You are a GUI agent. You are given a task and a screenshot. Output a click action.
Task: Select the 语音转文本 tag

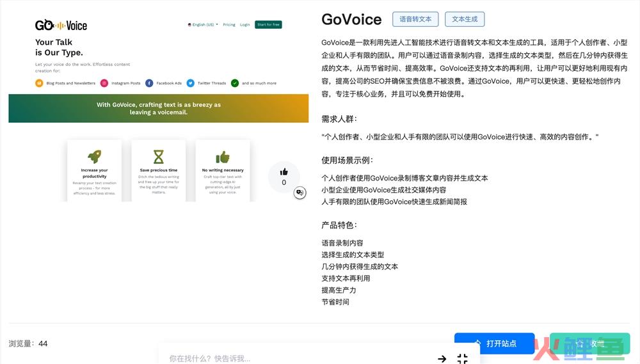click(x=415, y=19)
